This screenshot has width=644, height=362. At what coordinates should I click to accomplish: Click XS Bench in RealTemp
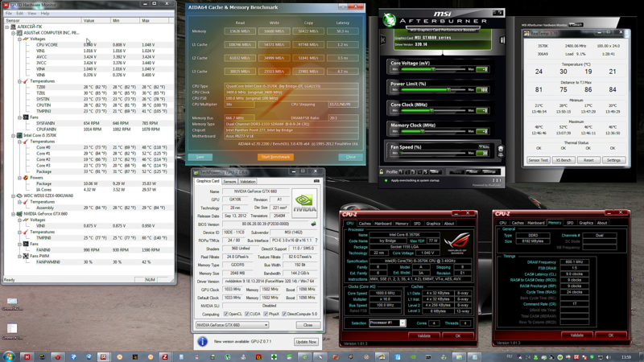pos(563,160)
